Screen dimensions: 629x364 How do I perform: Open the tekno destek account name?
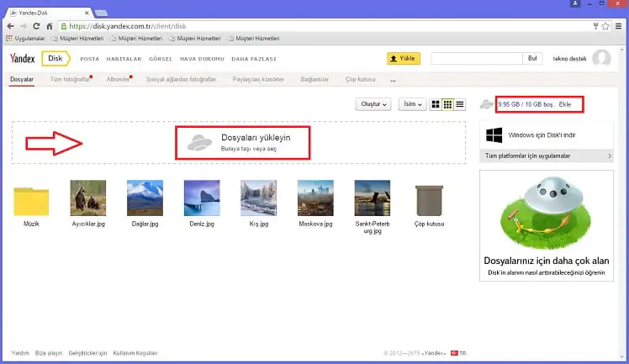pos(569,59)
